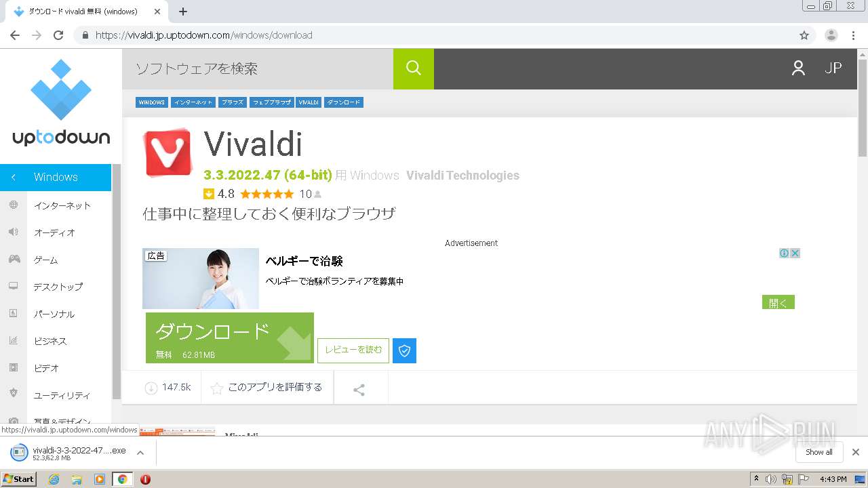This screenshot has height=488, width=868.
Task: Click the ad info icon
Action: (x=784, y=253)
